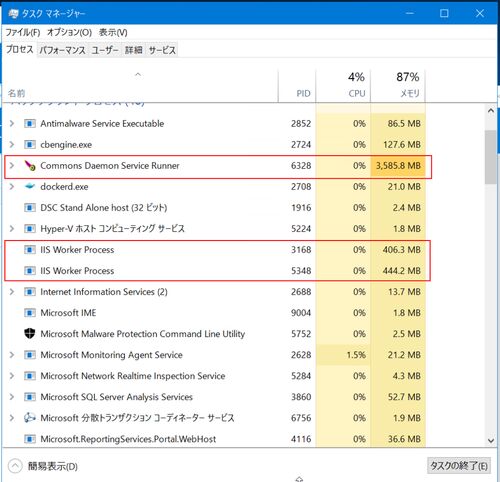
Task: Click memory value 3,585.8 MB
Action: point(398,166)
